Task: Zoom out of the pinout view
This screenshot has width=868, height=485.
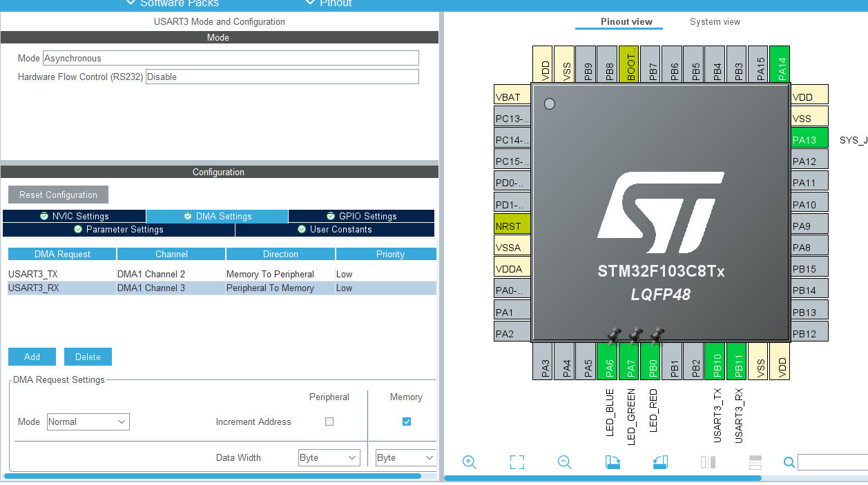Action: tap(565, 462)
